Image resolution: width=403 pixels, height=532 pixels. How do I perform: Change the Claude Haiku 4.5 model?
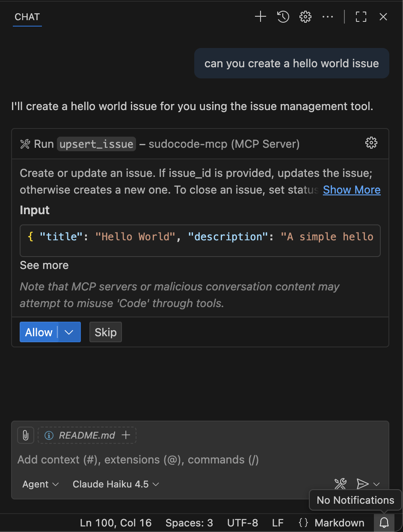coord(115,484)
